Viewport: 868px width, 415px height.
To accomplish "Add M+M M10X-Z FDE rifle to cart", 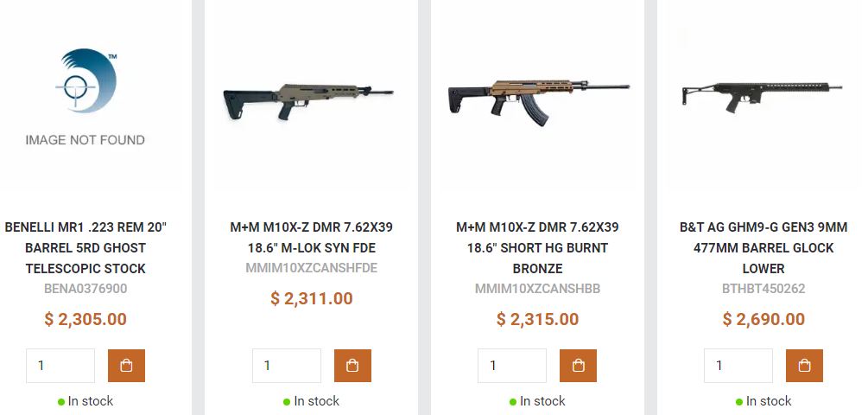I will pyautogui.click(x=352, y=366).
